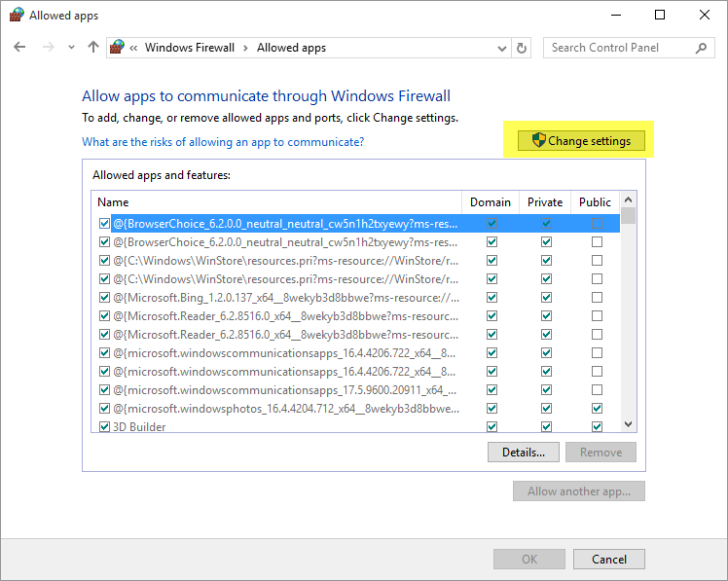Toggle the 3D Builder name checkbox
The height and width of the screenshot is (581, 728).
[105, 426]
